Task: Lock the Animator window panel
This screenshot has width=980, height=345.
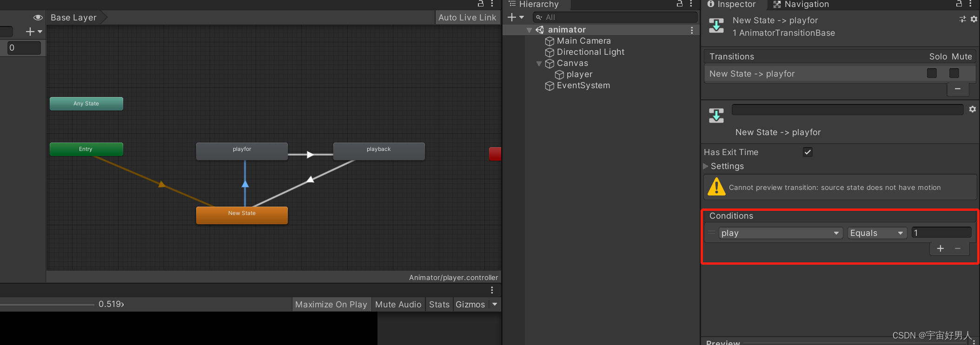Action: (481, 4)
